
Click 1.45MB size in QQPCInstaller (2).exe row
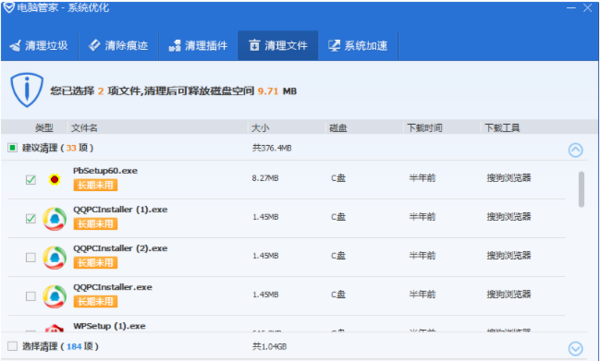point(265,256)
